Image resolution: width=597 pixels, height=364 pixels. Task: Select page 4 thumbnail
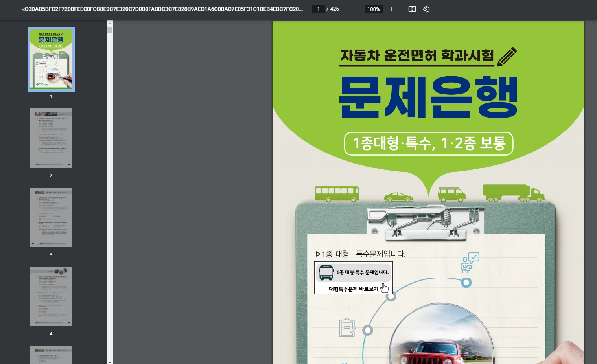pos(51,296)
